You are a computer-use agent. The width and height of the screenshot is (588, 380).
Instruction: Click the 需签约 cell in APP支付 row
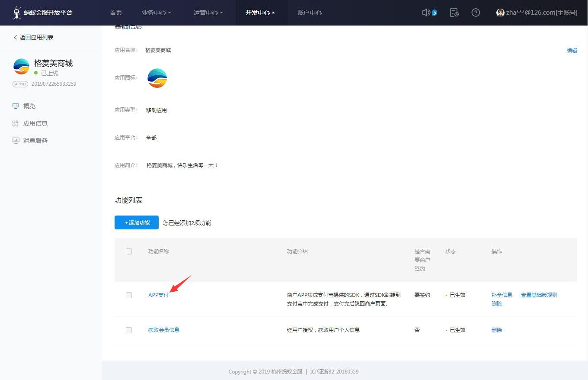(422, 295)
